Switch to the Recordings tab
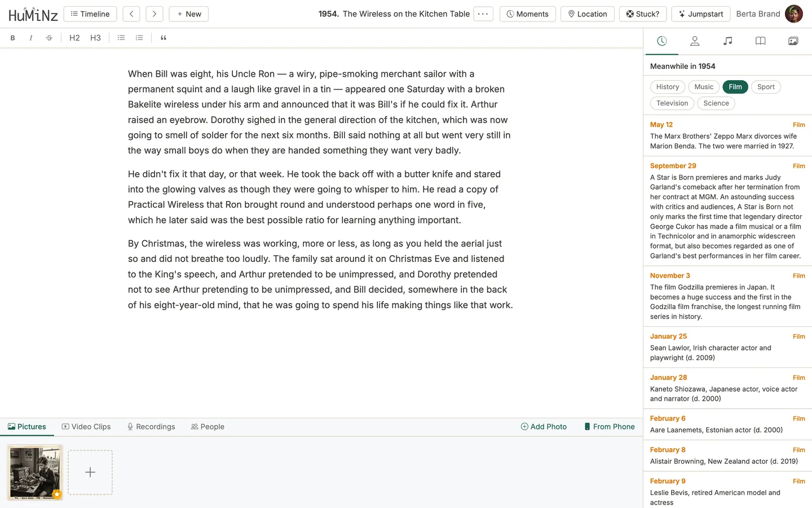 click(151, 427)
